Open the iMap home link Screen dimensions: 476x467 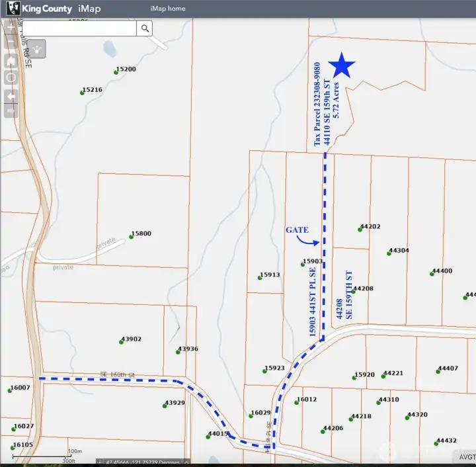point(168,9)
